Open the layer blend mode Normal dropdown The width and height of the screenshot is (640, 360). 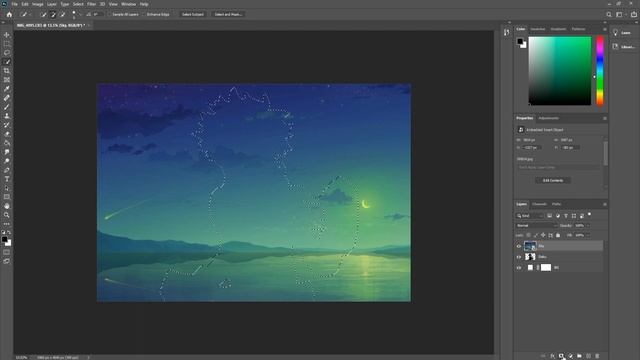pos(536,225)
